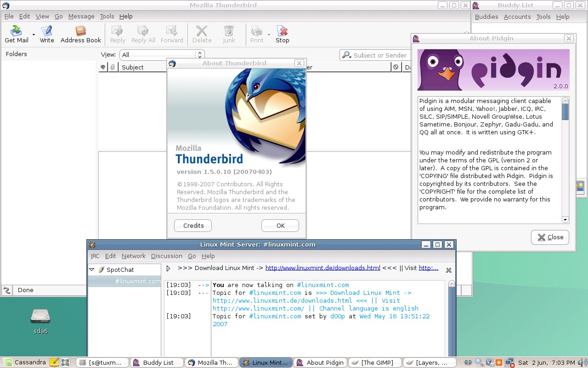
Task: Open the Tools menu in Buddy List
Action: (543, 17)
